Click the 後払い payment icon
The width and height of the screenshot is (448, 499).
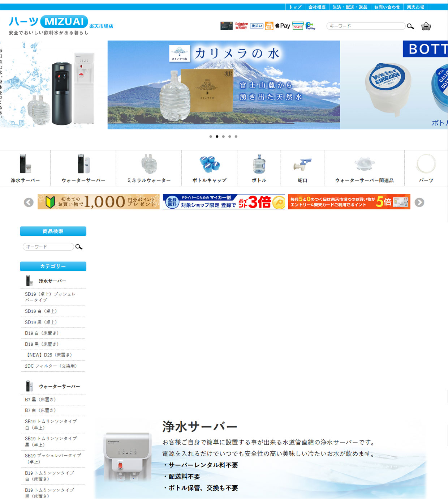[257, 26]
